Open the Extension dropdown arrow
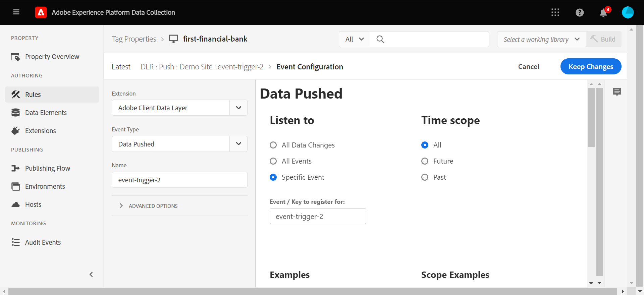 point(238,108)
